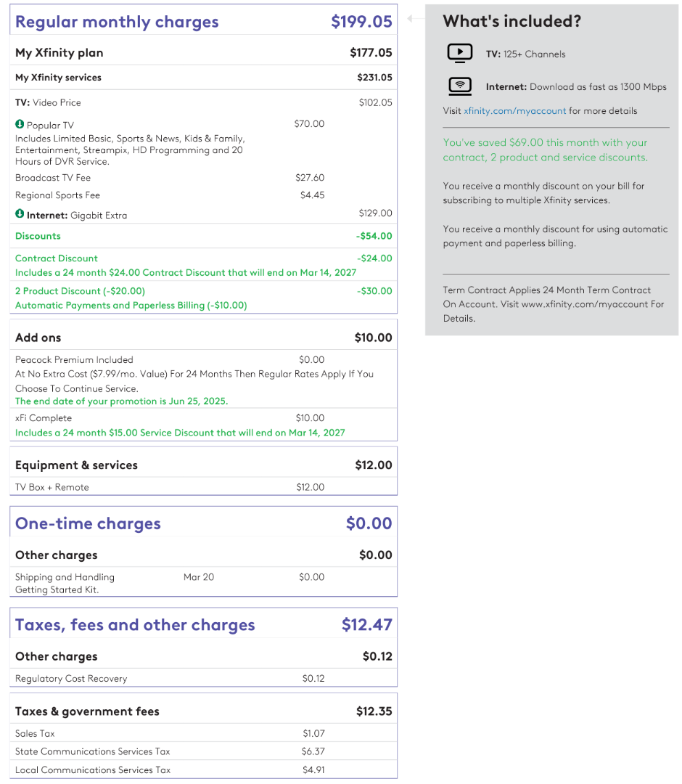Image resolution: width=682 pixels, height=784 pixels.
Task: Click the Wi-Fi laptop icon for Internet speed
Action: [460, 86]
